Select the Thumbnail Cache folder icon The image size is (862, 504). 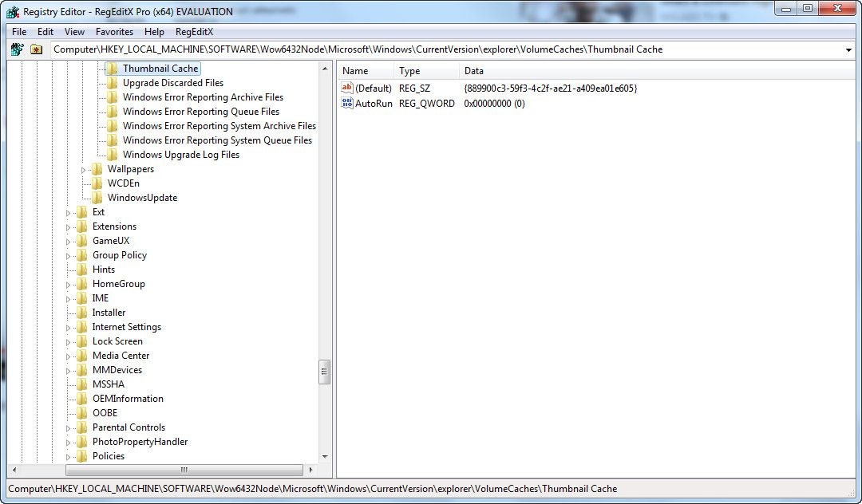coord(112,68)
